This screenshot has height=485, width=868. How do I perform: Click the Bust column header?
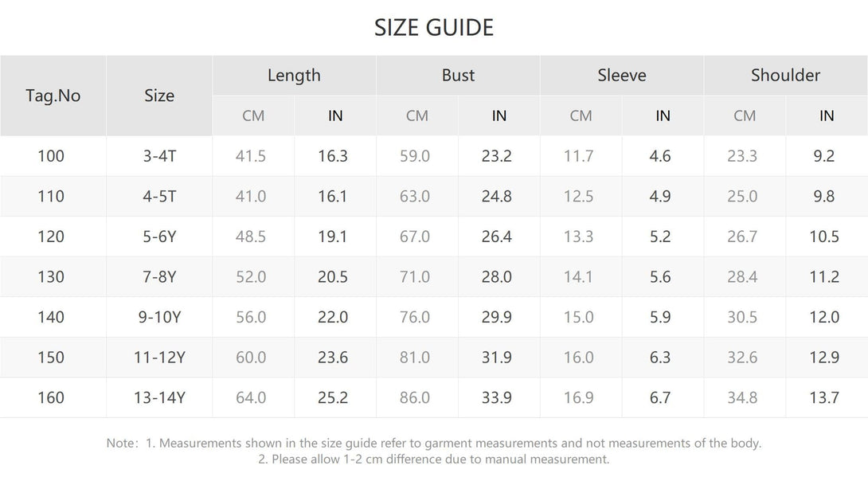click(x=458, y=76)
